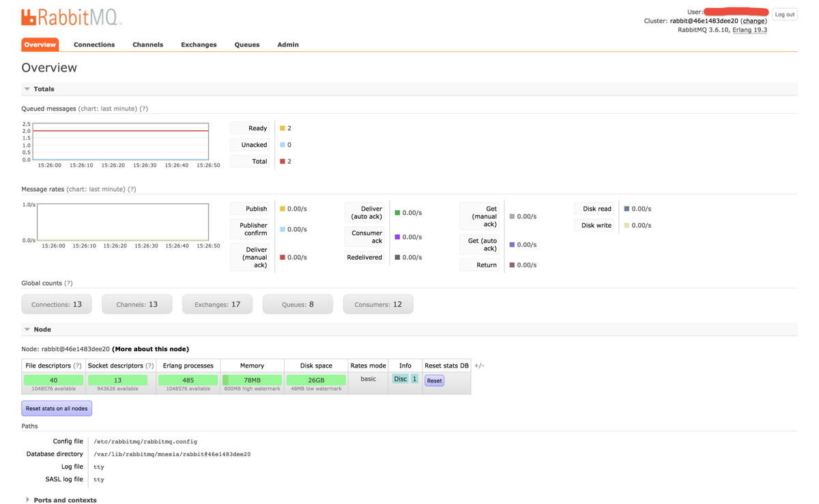Click the Socket descriptors 13 bar
Viewport: 819px width, 504px height.
[117, 380]
